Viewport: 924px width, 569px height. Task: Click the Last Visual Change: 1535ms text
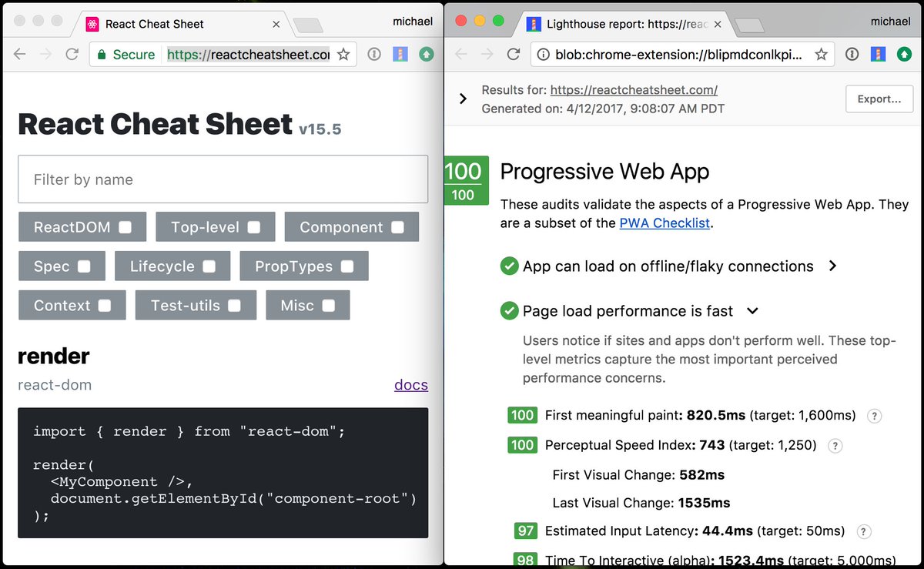coord(641,504)
